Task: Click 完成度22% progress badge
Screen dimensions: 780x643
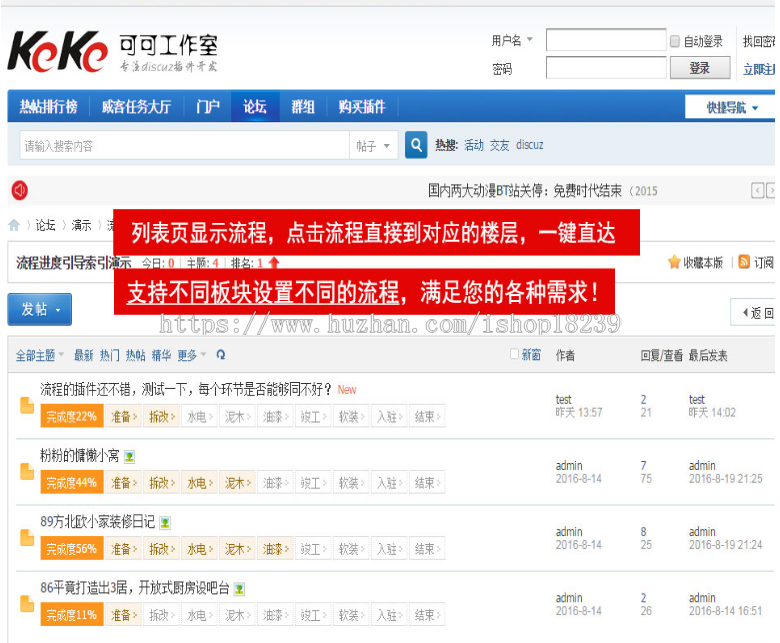Action: pyautogui.click(x=72, y=417)
